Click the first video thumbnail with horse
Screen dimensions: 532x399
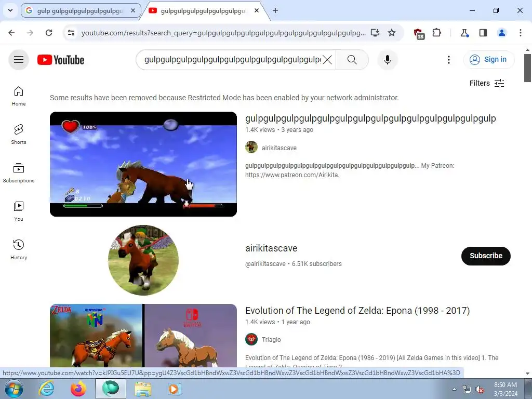(143, 164)
